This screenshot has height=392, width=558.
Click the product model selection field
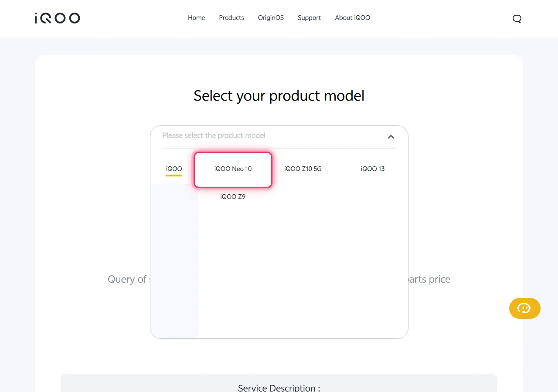coord(279,136)
